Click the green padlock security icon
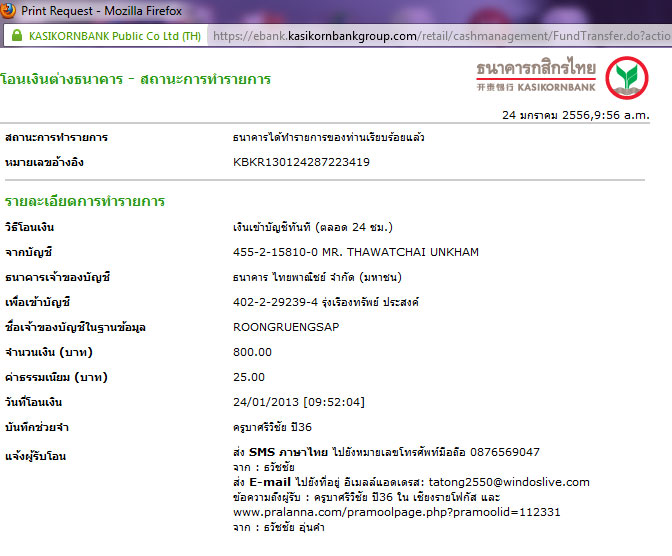 coord(17,35)
